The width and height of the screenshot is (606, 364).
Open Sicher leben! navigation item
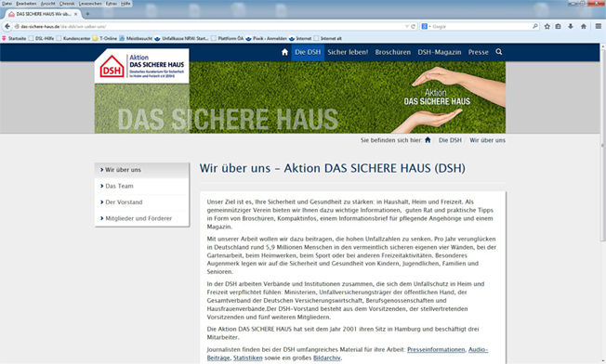348,52
